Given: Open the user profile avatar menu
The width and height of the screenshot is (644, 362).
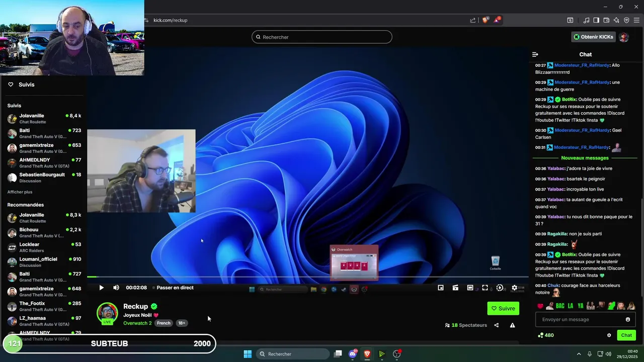Looking at the screenshot, I should coord(624,37).
